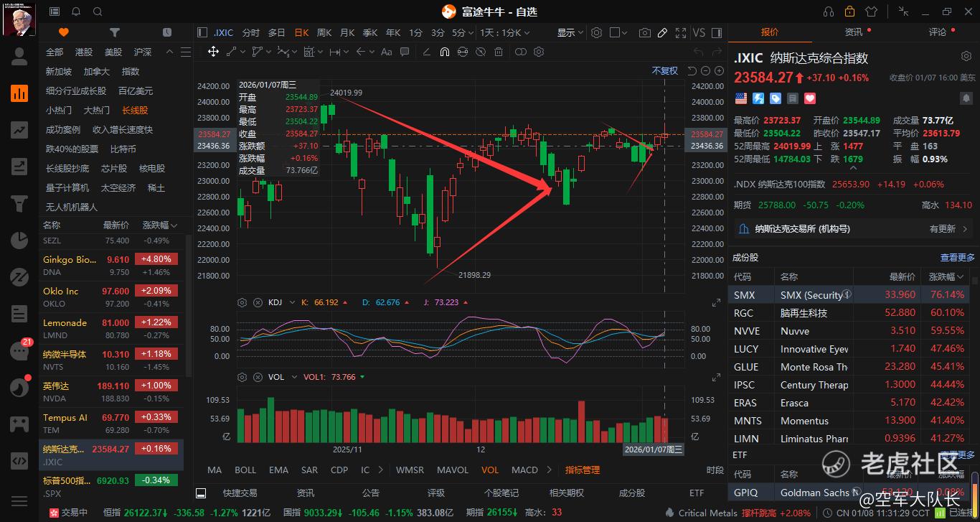Open 纳斯达克交易所 (机构号) updates

(853, 229)
